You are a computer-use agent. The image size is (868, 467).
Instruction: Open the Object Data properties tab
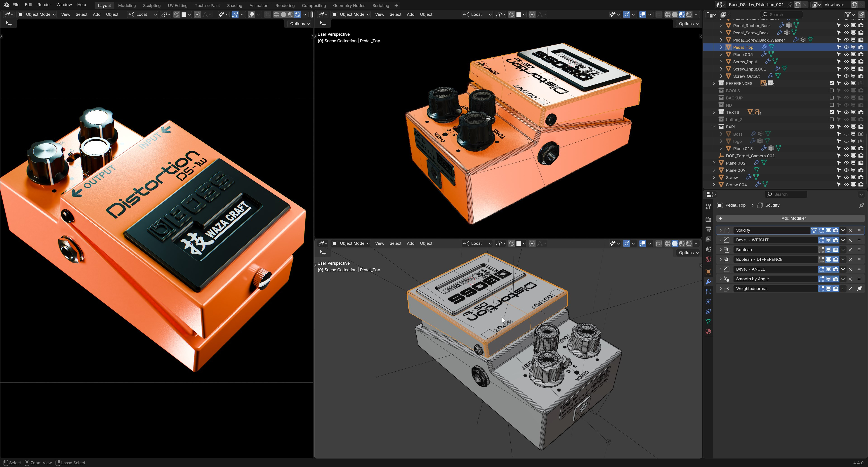(x=708, y=321)
